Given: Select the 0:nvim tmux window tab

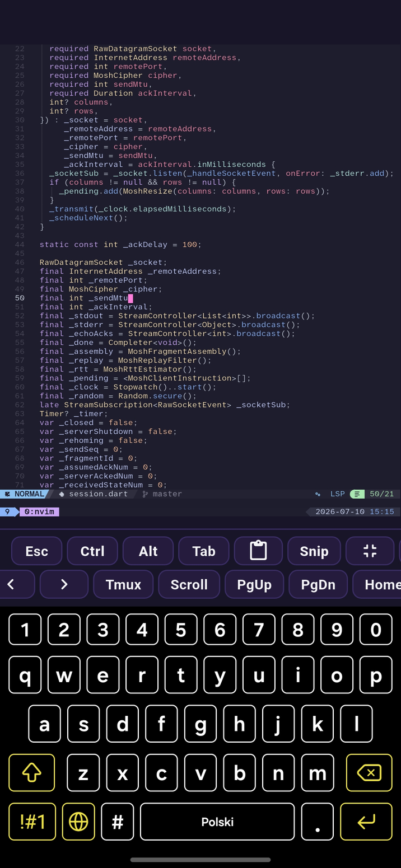Looking at the screenshot, I should pyautogui.click(x=39, y=512).
